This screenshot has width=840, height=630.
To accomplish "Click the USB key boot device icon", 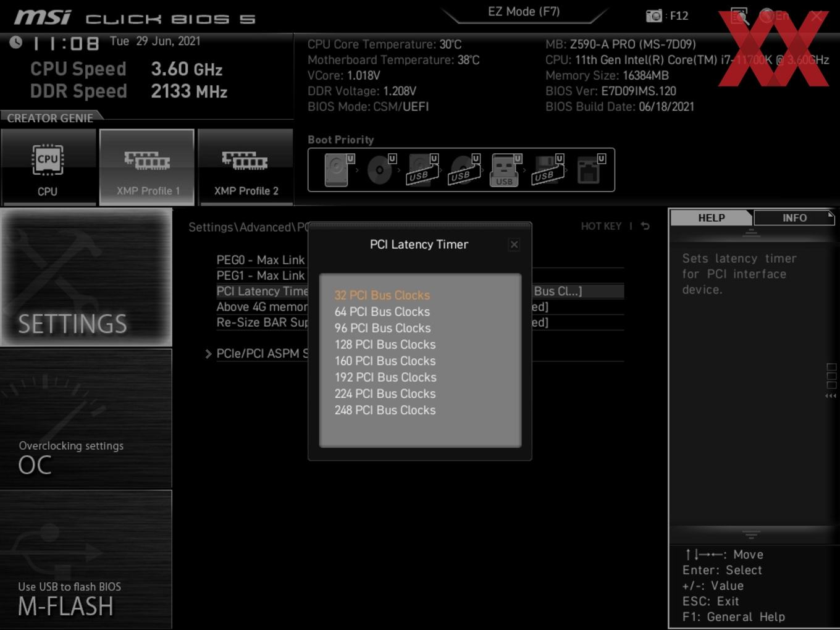I will tap(505, 170).
